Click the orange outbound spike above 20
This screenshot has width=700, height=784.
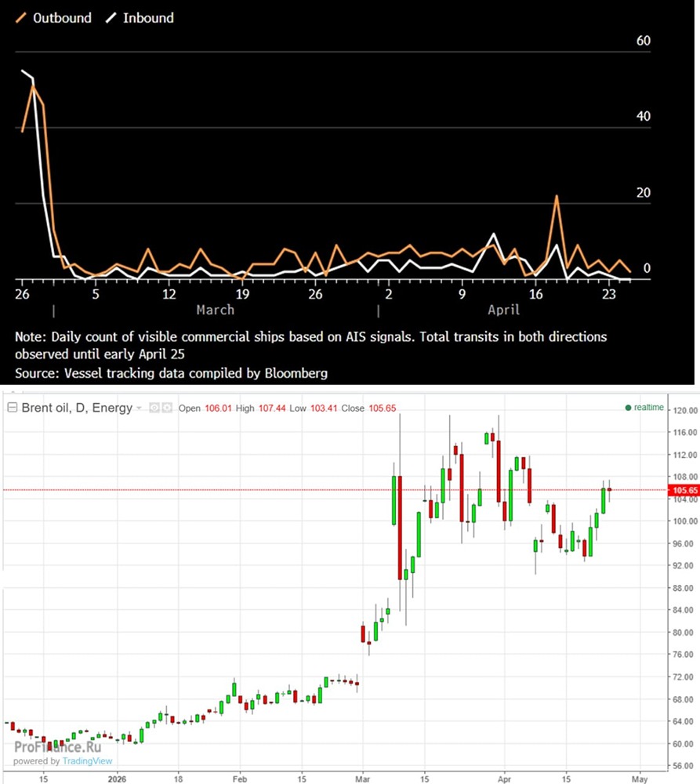(557, 198)
